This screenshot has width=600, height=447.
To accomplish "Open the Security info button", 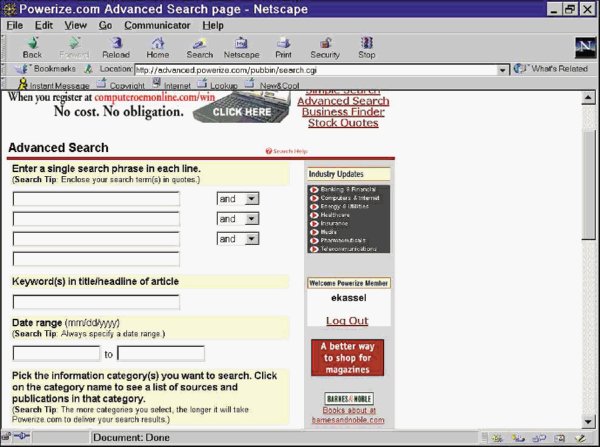I will (x=325, y=48).
